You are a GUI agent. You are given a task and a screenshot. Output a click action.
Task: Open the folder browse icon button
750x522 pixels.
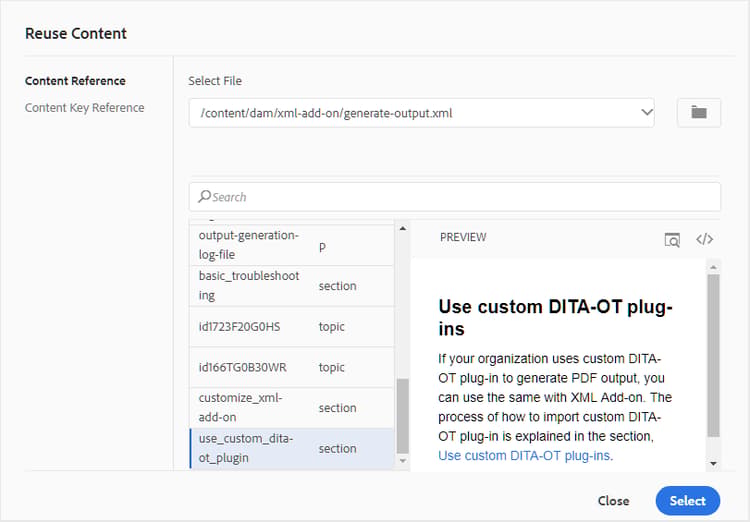699,113
